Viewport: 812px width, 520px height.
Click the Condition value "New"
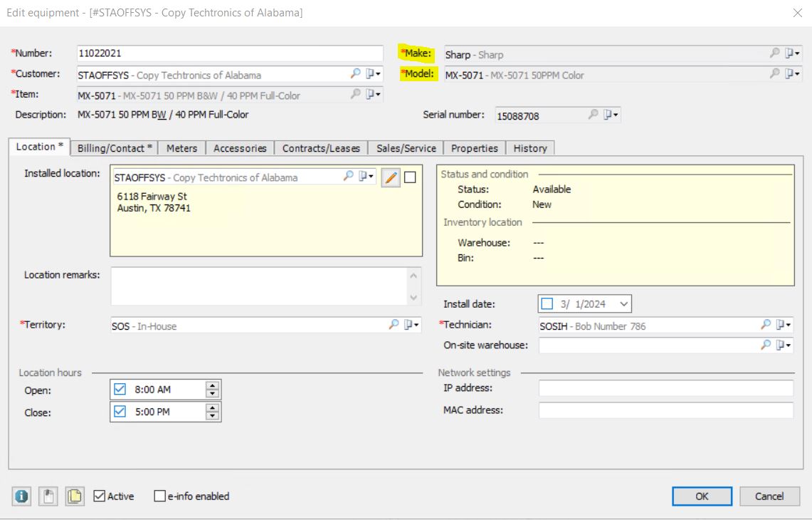[542, 204]
